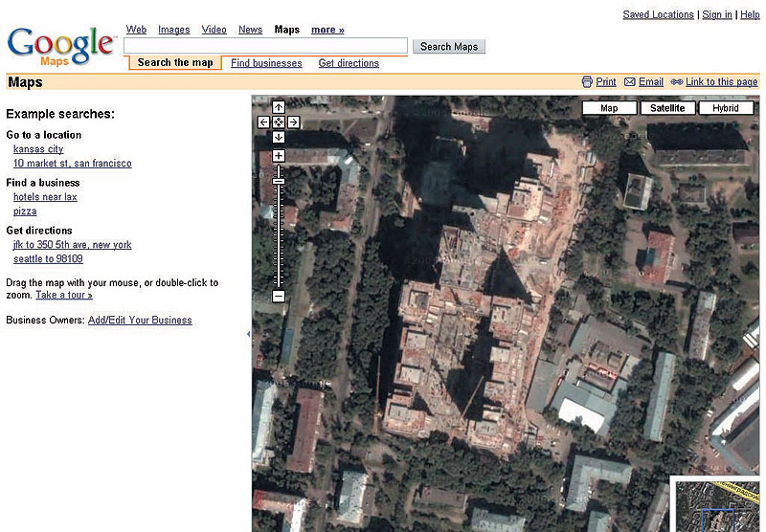This screenshot has width=766, height=532.
Task: Select the Satellite view button
Action: click(667, 108)
